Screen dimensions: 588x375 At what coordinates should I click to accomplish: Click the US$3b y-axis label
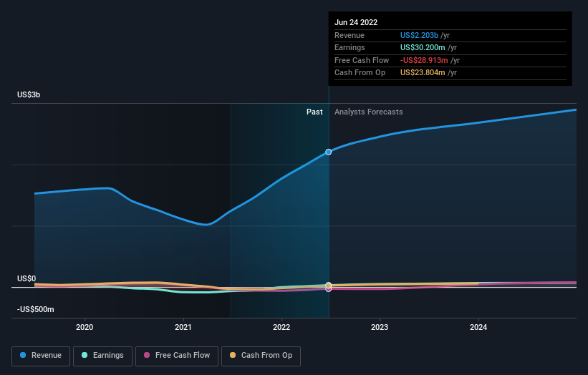click(x=29, y=94)
